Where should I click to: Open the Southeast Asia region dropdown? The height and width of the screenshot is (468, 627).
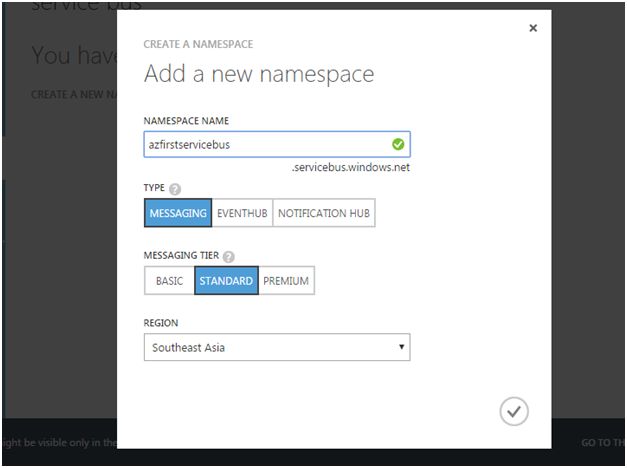pos(277,348)
